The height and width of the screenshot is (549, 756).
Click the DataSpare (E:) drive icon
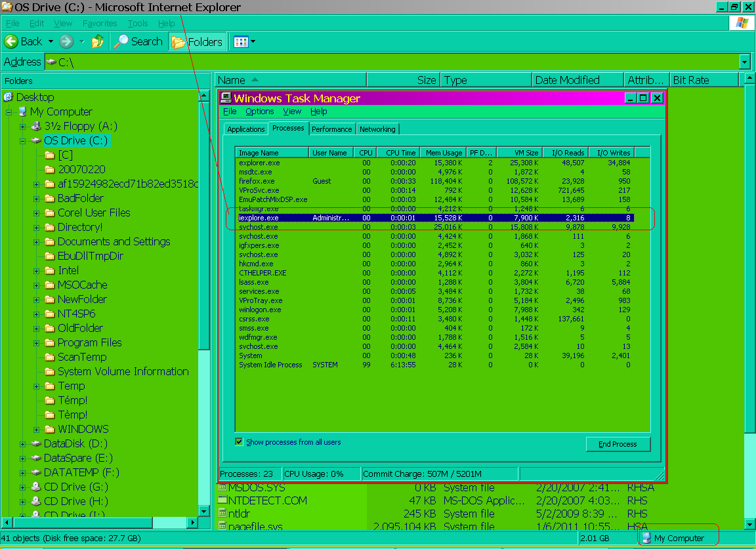36,458
